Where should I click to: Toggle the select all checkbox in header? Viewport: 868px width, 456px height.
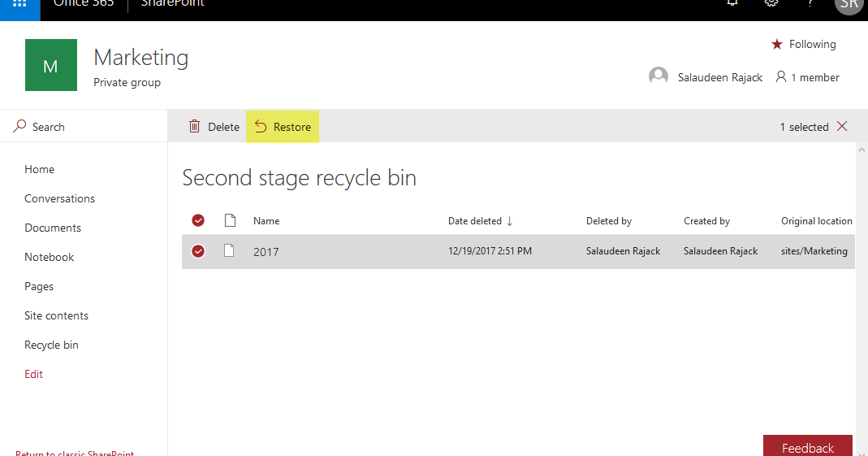[198, 220]
